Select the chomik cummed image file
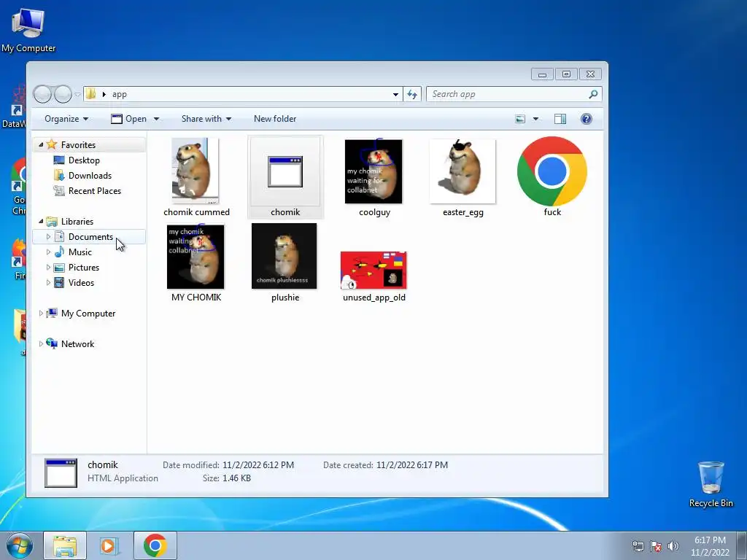Viewport: 747px width, 560px height. tap(196, 177)
